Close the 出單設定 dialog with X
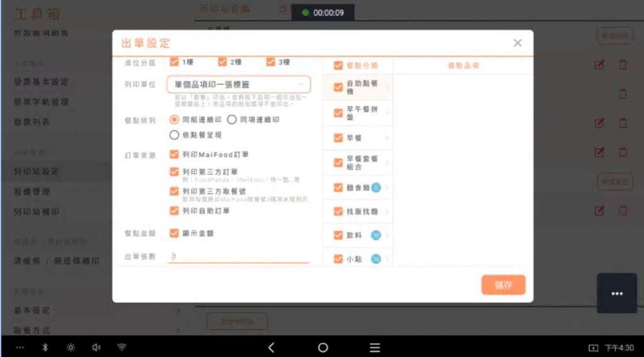This screenshot has height=357, width=644. point(518,43)
